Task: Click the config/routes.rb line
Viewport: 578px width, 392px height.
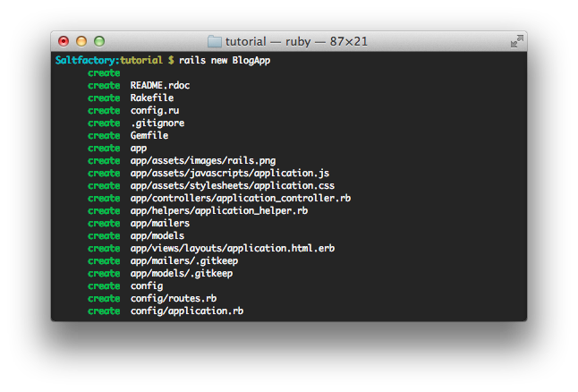Action: point(174,299)
